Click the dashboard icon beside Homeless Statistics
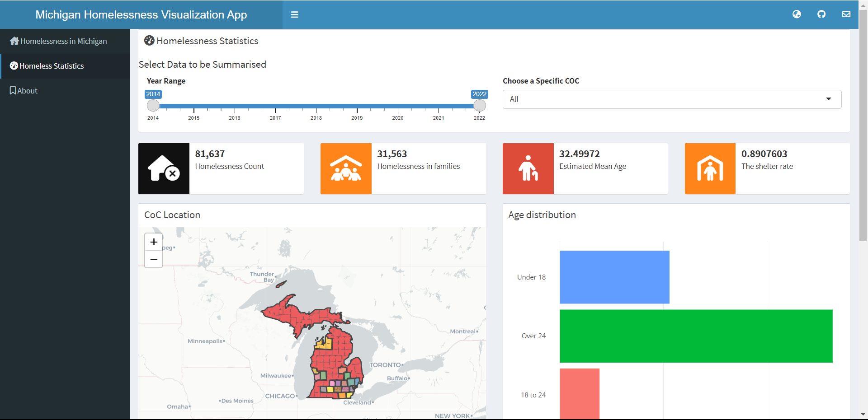 pyautogui.click(x=14, y=66)
